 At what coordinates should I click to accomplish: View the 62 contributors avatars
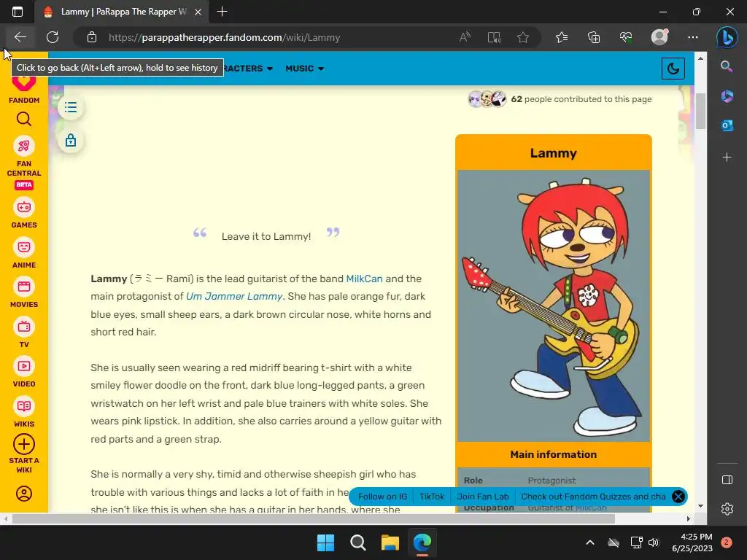(487, 99)
